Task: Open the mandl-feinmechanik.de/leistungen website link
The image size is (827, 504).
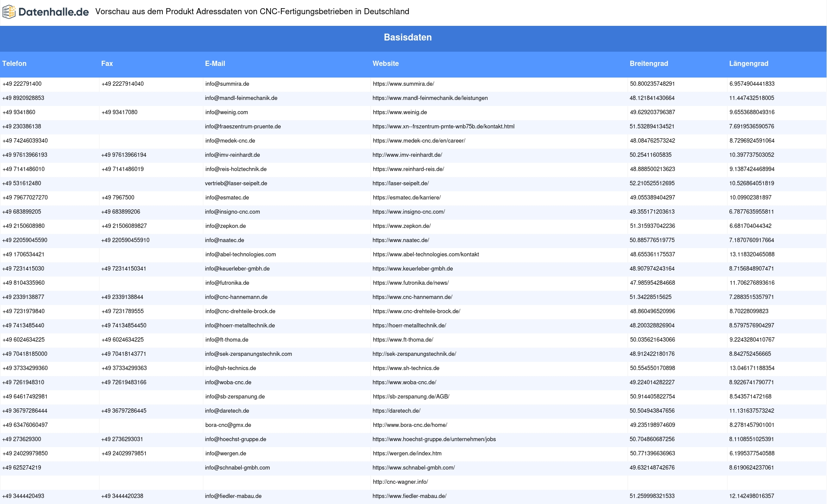Action: tap(430, 98)
